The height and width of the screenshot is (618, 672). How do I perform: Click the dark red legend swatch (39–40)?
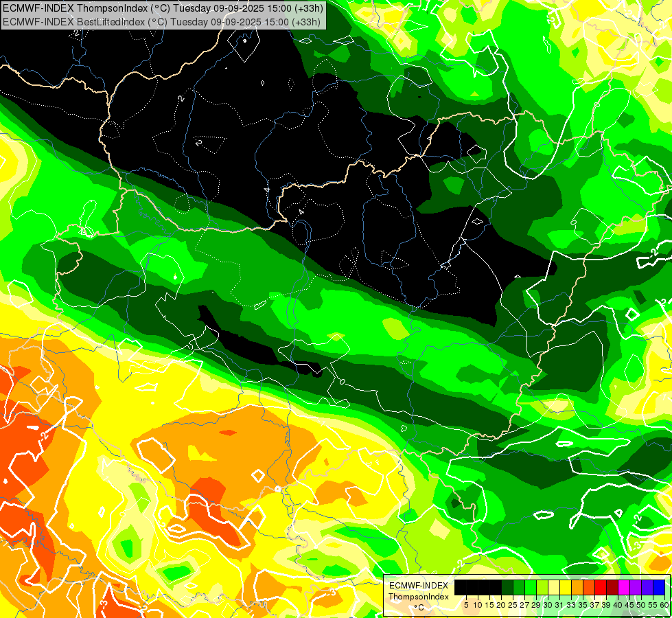click(x=612, y=588)
